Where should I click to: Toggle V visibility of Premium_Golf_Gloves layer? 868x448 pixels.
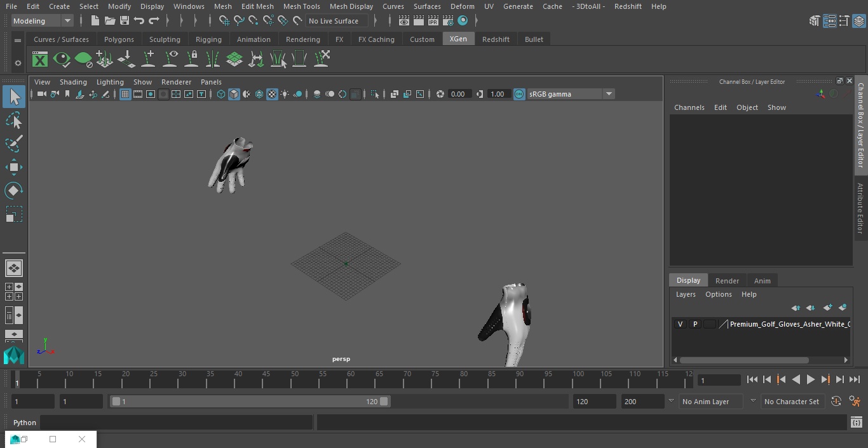pyautogui.click(x=680, y=324)
